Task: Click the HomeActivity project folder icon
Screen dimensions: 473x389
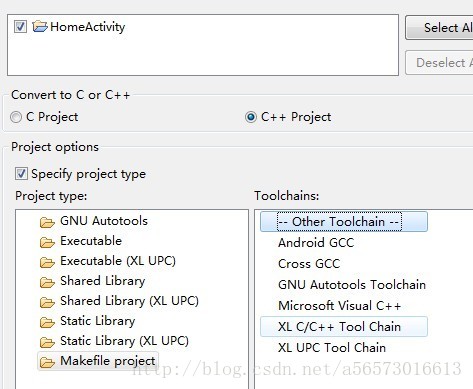Action: [40, 26]
